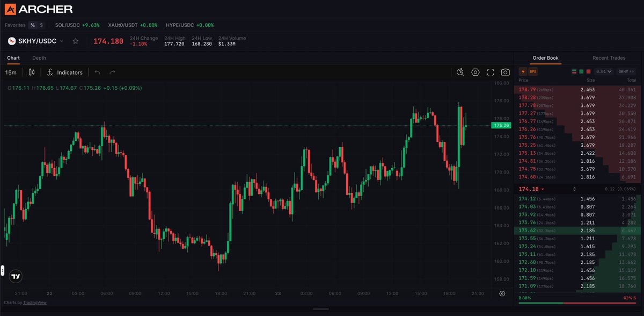Expand the SKHY/USDC pair selector
Viewport: 644px width, 316px height.
point(36,41)
